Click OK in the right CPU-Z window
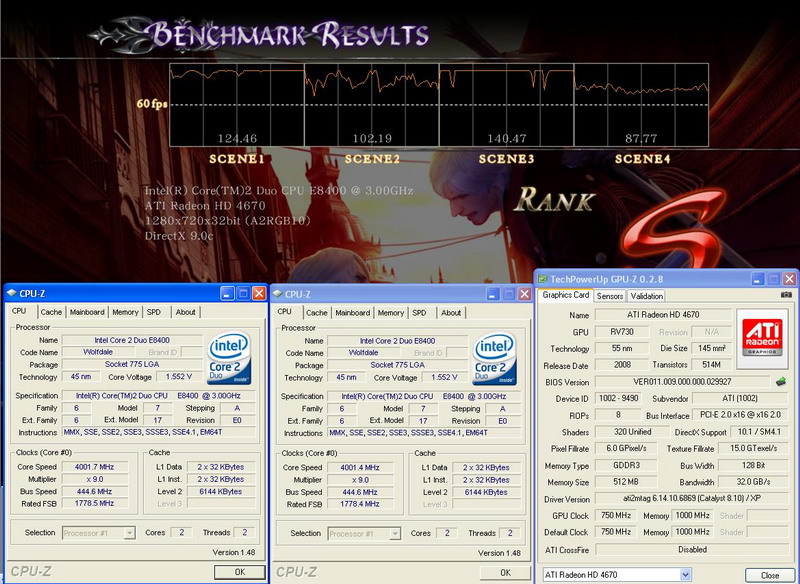This screenshot has height=584, width=800. 505,572
